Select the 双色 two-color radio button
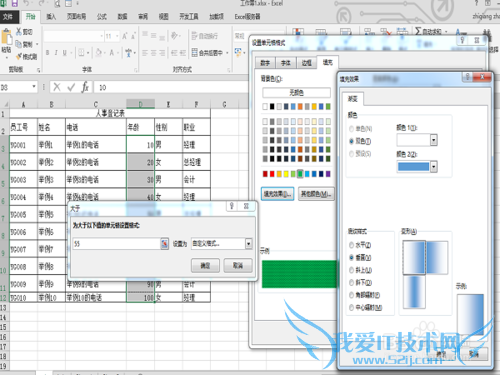The height and width of the screenshot is (375, 500). click(x=351, y=141)
